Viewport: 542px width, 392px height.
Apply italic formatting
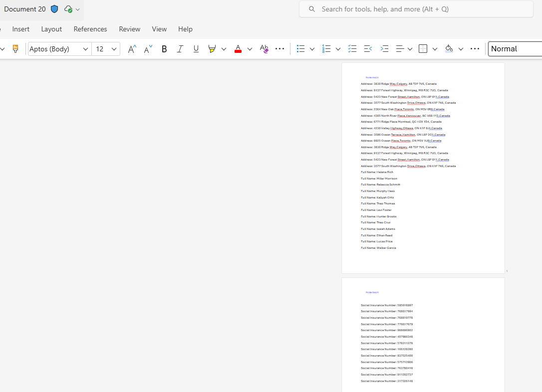(180, 48)
